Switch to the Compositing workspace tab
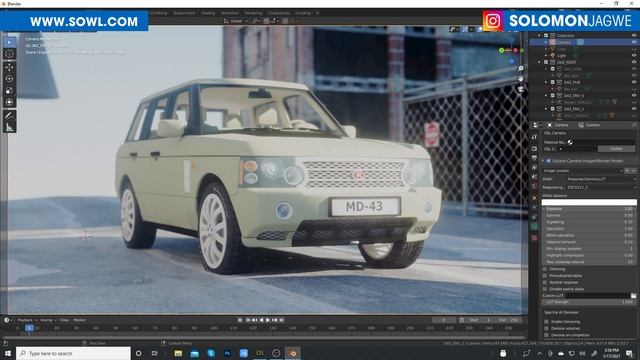The width and height of the screenshot is (640, 360). point(279,13)
